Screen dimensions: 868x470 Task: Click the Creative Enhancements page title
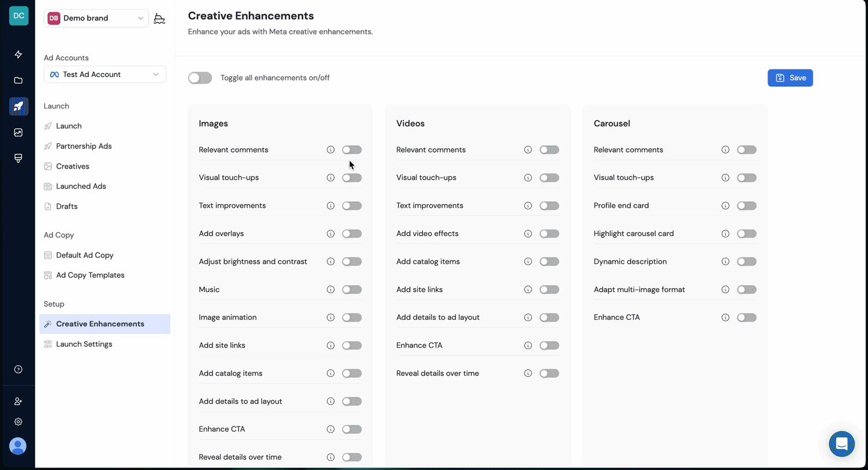point(251,16)
